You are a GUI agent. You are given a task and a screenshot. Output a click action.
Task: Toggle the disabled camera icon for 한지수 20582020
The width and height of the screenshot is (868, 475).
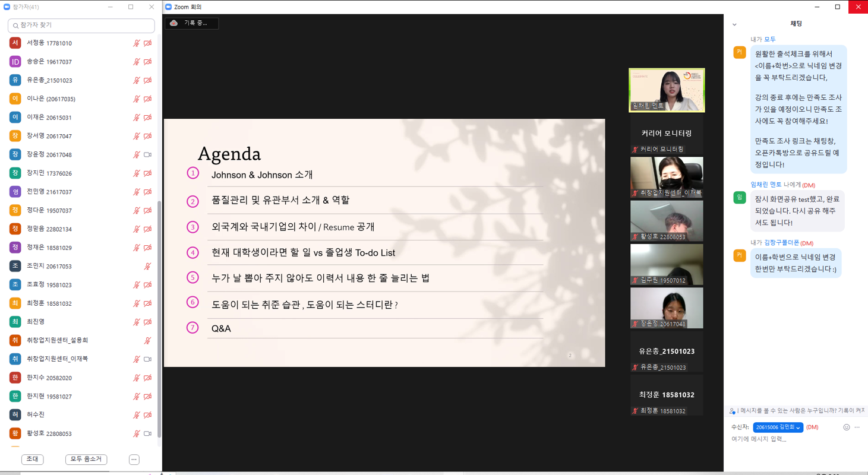click(x=147, y=378)
